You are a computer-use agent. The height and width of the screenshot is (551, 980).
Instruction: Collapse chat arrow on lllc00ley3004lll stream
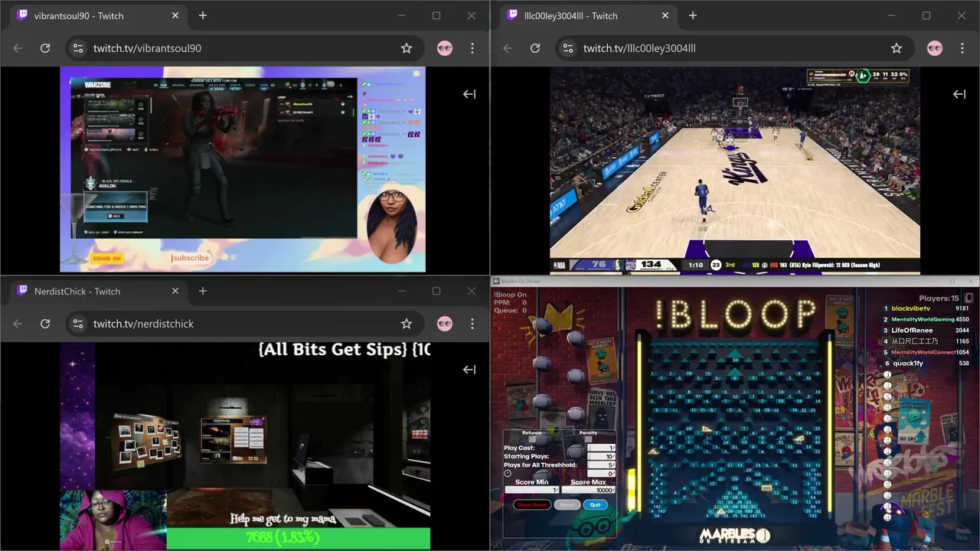tap(959, 94)
